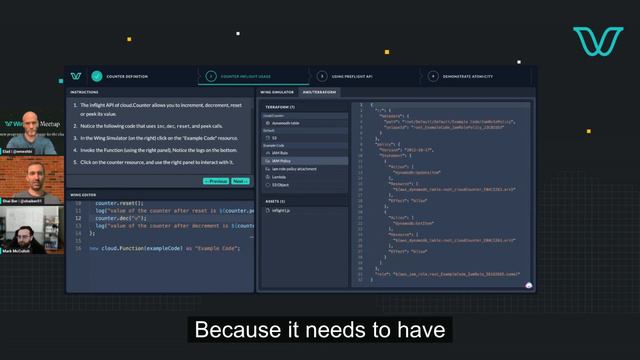Click the Wing Editor panel header
640x360 pixels.
83,195
